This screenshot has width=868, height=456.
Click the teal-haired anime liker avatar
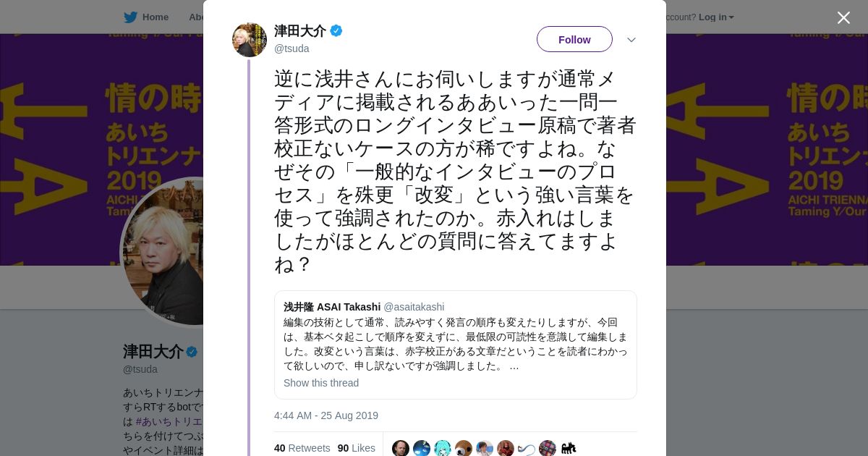click(x=443, y=449)
